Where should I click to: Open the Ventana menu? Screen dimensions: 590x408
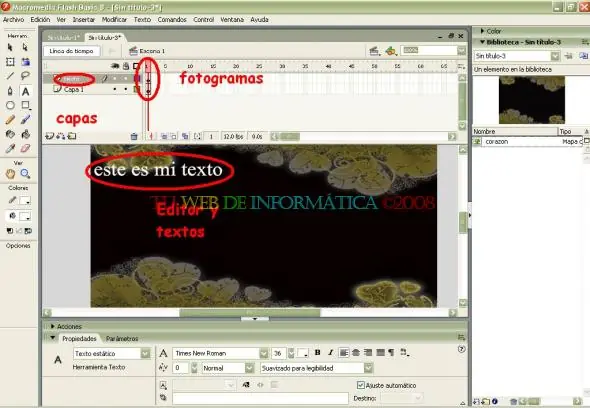pos(232,20)
